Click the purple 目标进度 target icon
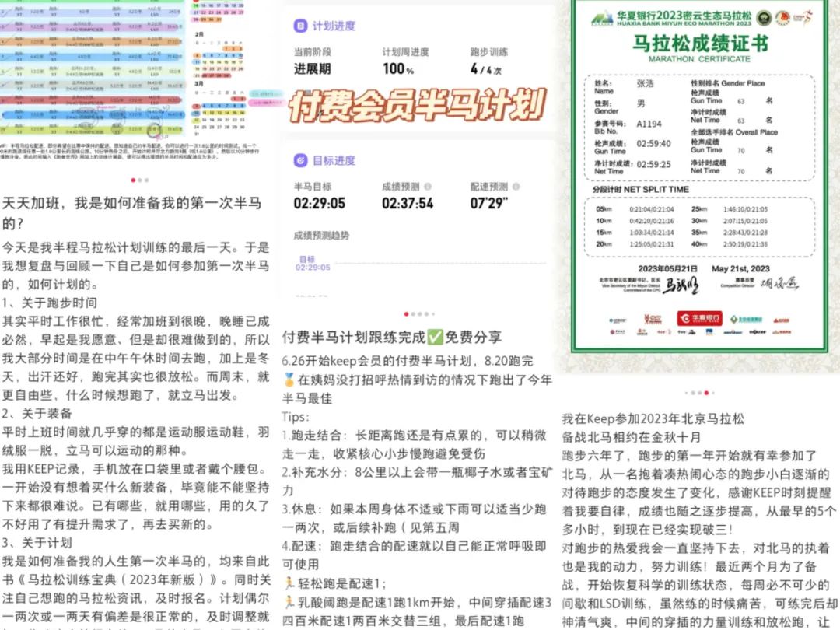This screenshot has width=840, height=630. [x=299, y=160]
